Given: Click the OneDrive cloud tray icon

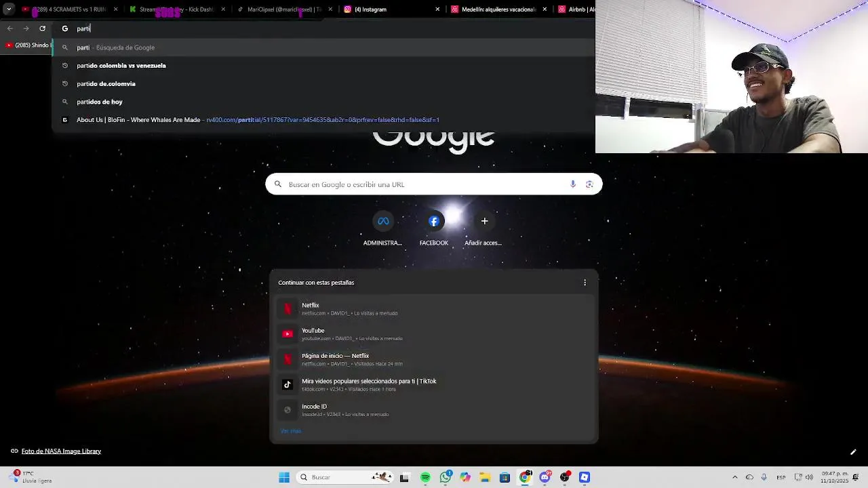Looking at the screenshot, I should pos(749,477).
